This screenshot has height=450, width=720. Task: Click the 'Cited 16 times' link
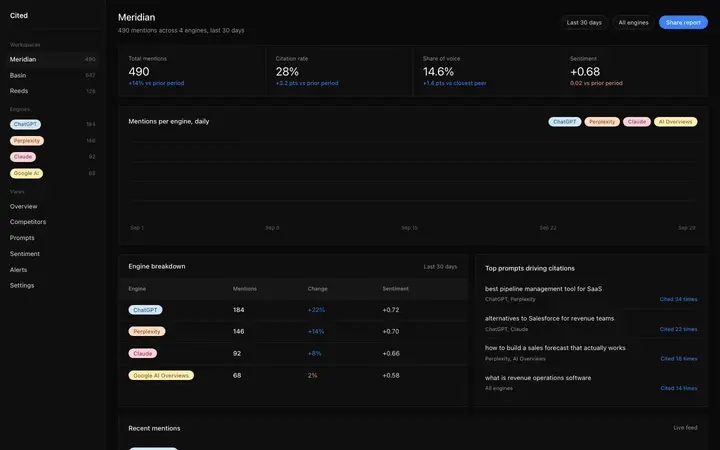click(679, 359)
